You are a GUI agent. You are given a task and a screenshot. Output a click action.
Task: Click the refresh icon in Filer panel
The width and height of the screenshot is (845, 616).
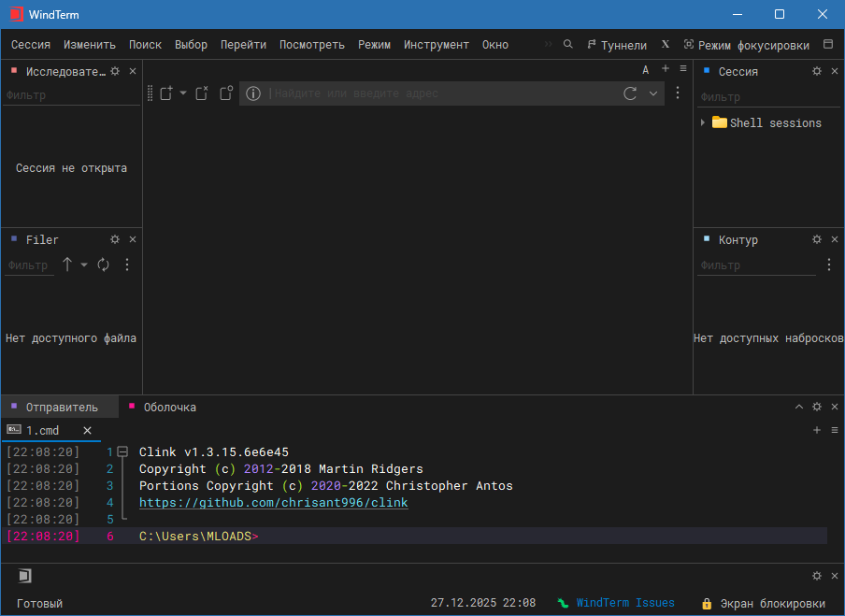pyautogui.click(x=104, y=265)
